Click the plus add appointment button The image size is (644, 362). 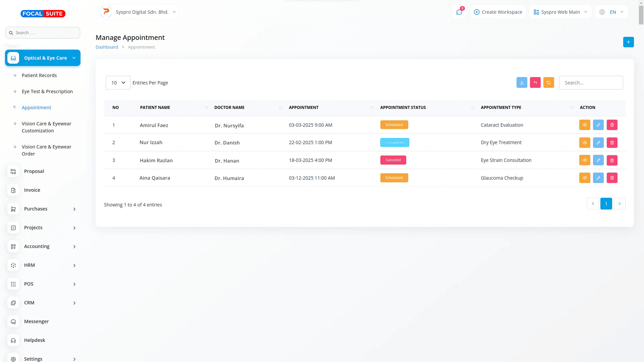628,42
